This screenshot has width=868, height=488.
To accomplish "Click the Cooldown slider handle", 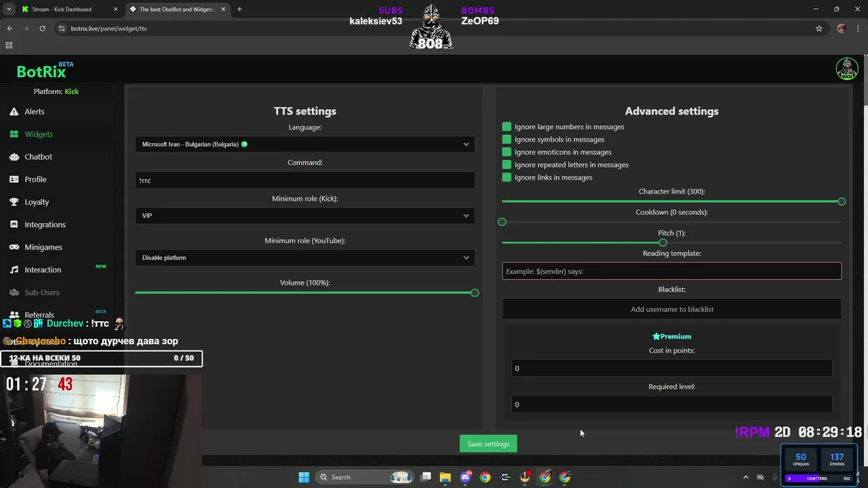I will pyautogui.click(x=502, y=222).
